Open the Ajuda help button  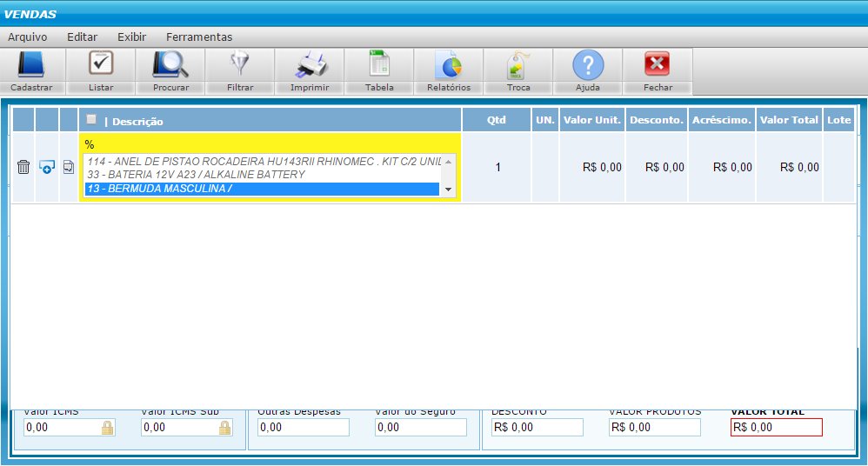pyautogui.click(x=588, y=66)
